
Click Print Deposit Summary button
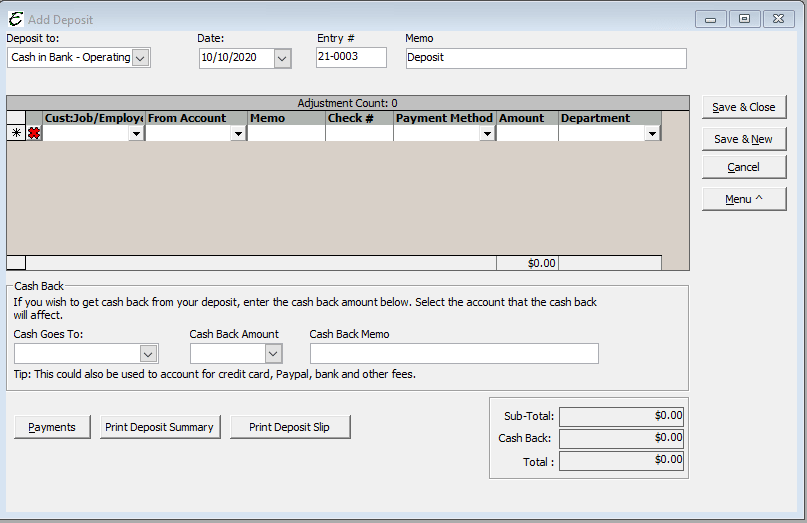point(160,427)
